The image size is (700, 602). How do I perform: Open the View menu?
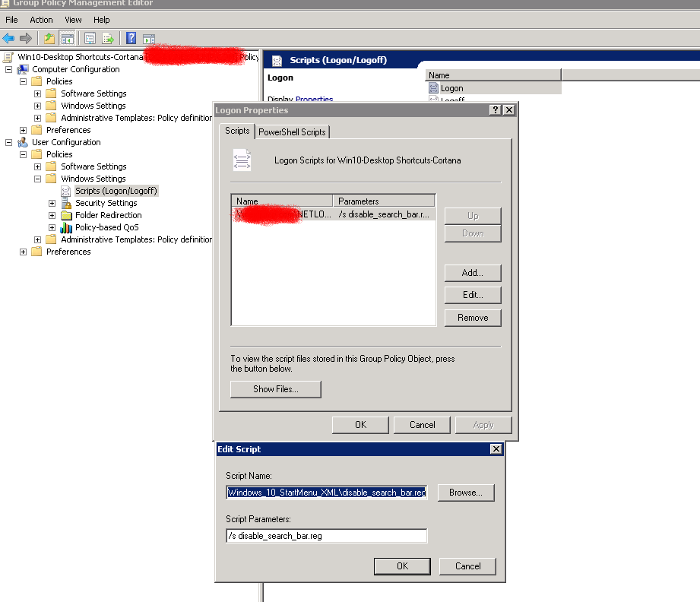(x=73, y=20)
